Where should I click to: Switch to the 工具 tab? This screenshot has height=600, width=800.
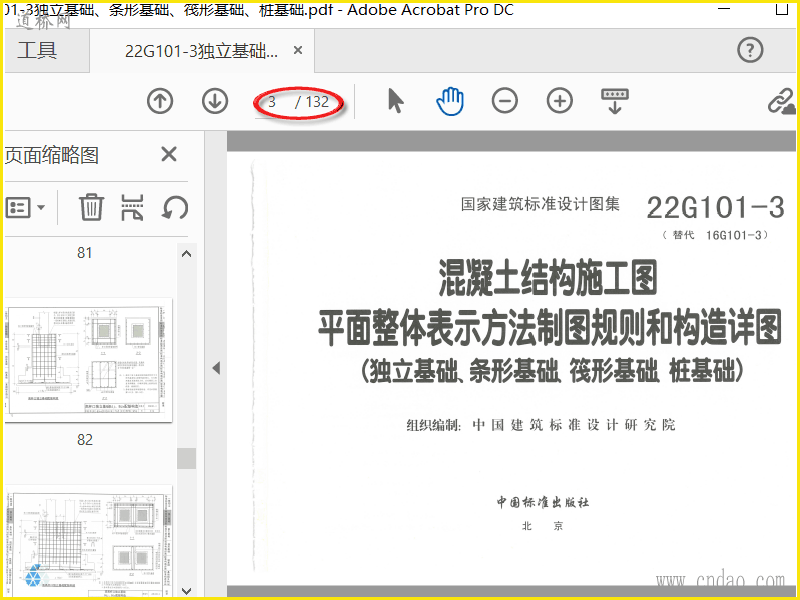pos(37,51)
